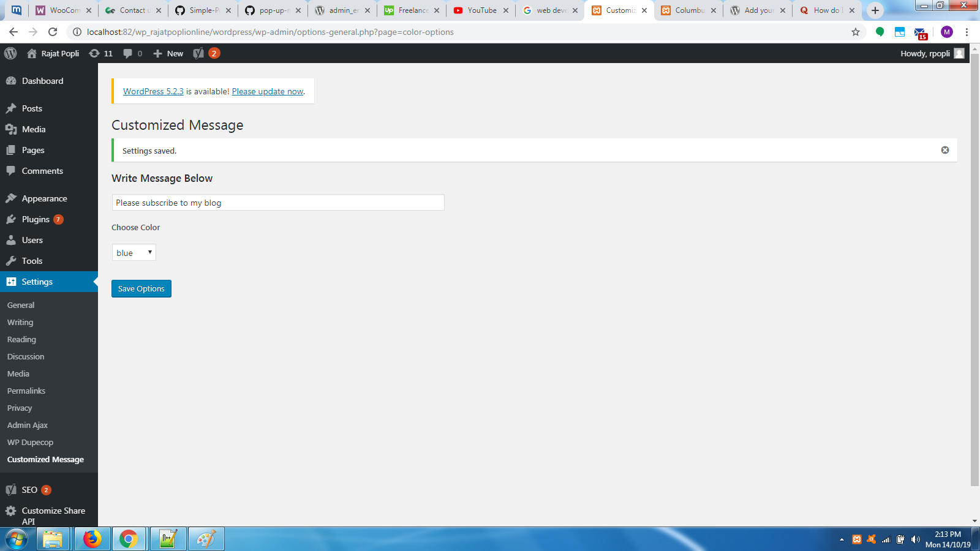The height and width of the screenshot is (551, 980).
Task: Close the Customiz tab
Action: coord(644,10)
